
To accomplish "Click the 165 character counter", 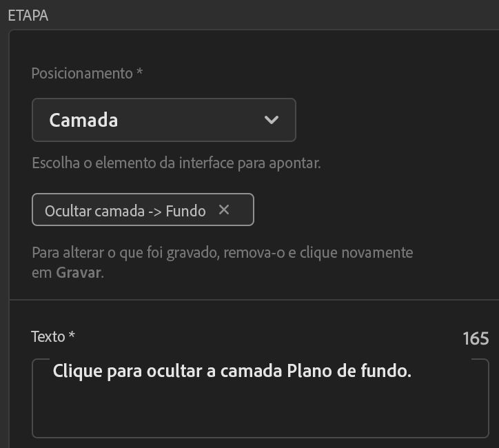I will coord(476,338).
